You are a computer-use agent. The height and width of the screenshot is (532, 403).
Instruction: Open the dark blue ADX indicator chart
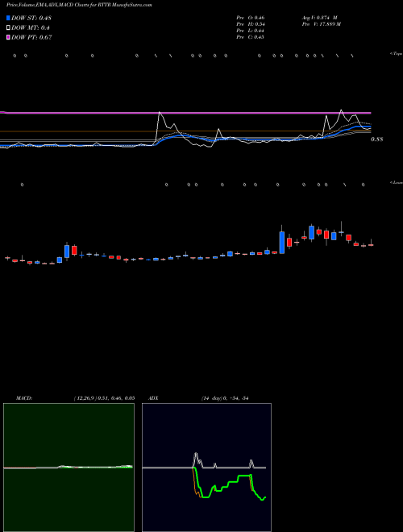[x=206, y=468]
